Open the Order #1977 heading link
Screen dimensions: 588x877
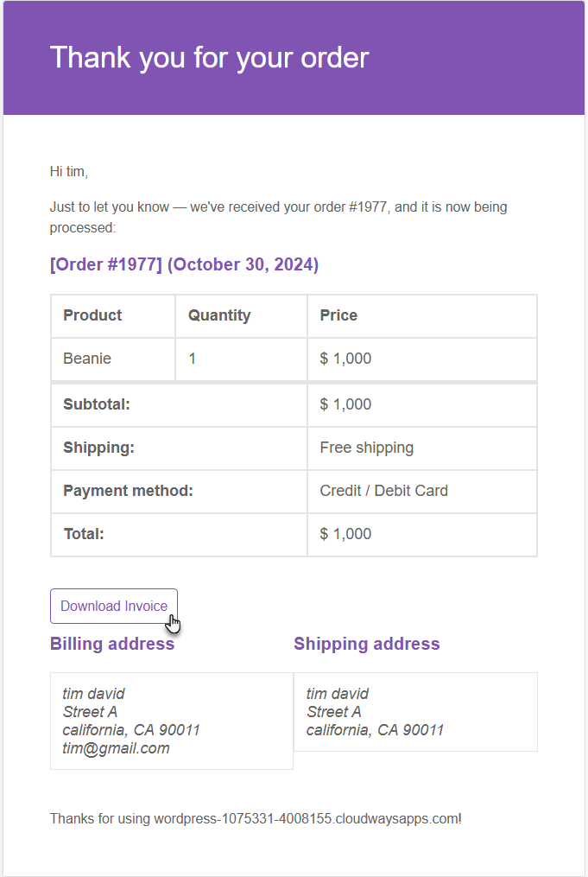(x=184, y=264)
